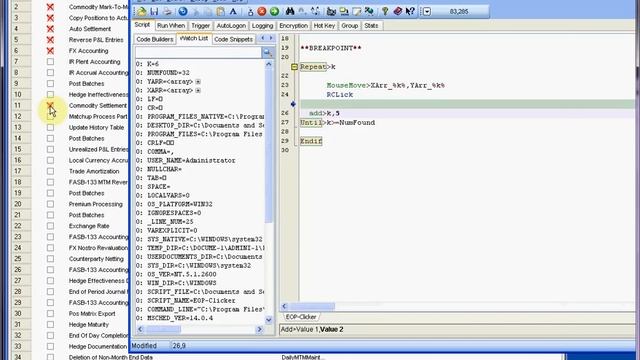Click the key-shaped toolbar icon
Viewport: 640px width, 360px height.
[385, 11]
